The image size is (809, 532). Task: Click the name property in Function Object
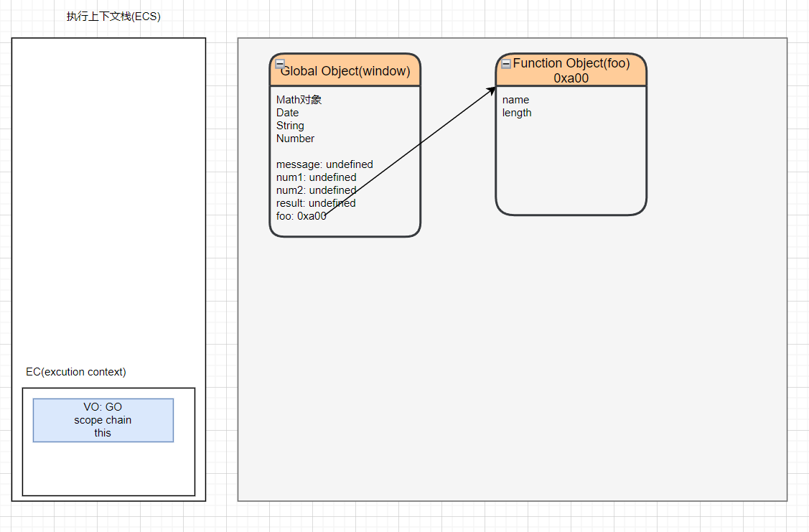pyautogui.click(x=515, y=100)
